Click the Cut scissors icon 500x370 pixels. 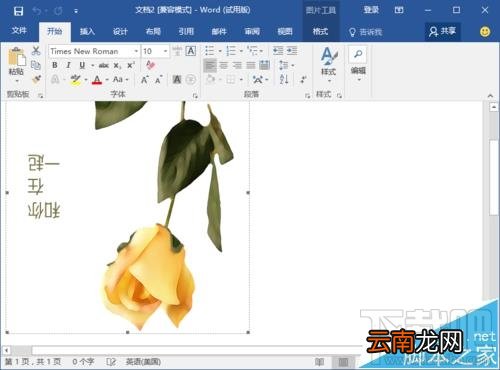coord(36,51)
